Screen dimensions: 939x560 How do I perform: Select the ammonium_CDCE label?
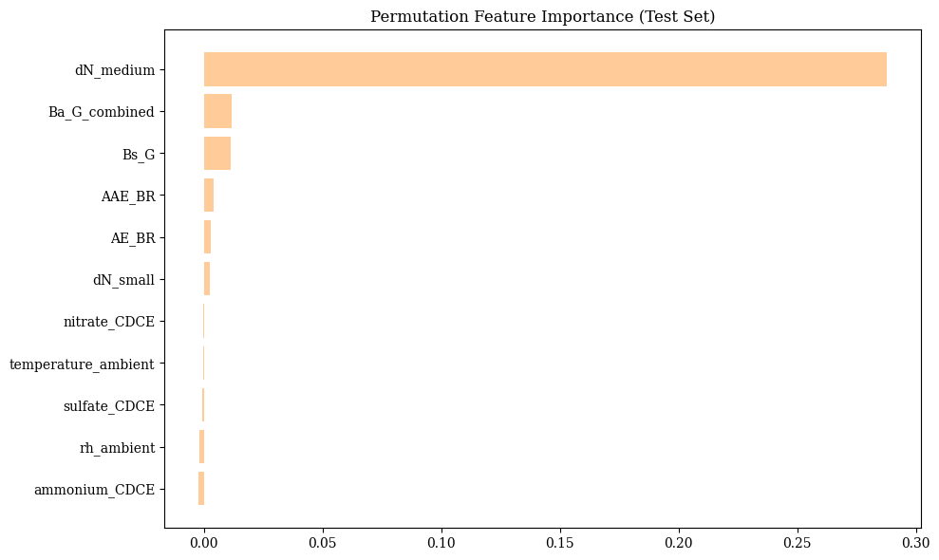(x=95, y=490)
